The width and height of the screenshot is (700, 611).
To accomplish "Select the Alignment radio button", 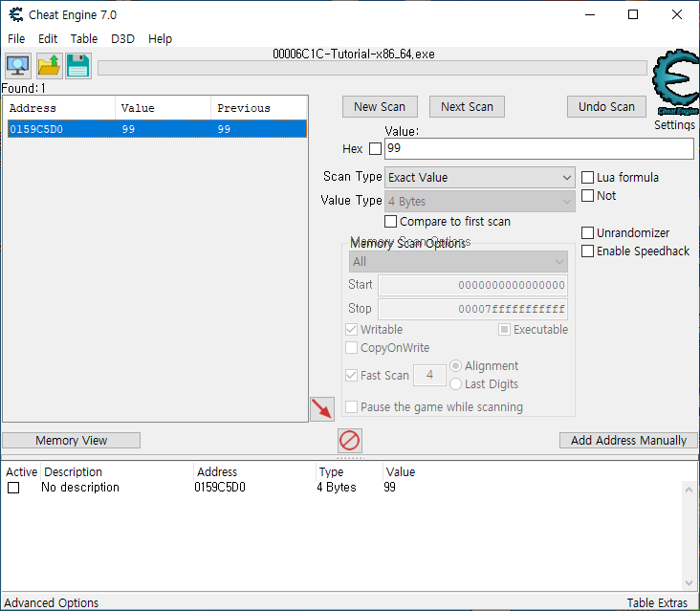I will point(455,366).
